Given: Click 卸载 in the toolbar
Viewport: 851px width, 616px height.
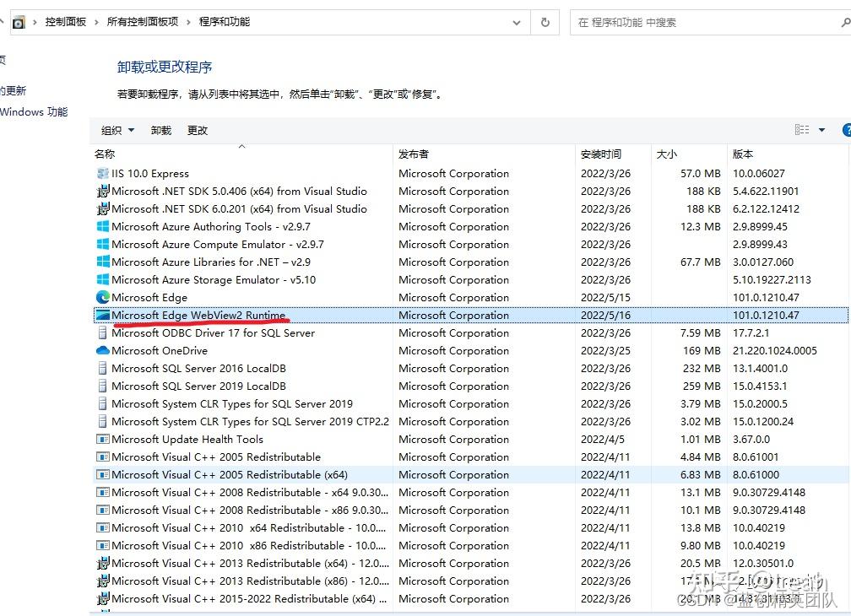Looking at the screenshot, I should [160, 130].
